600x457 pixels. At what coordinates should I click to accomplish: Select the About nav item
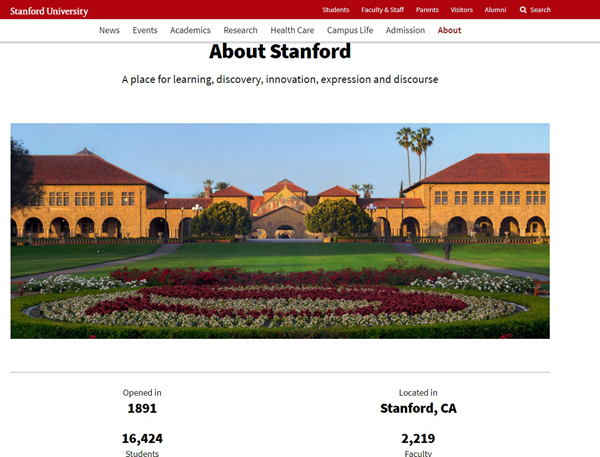pos(450,30)
